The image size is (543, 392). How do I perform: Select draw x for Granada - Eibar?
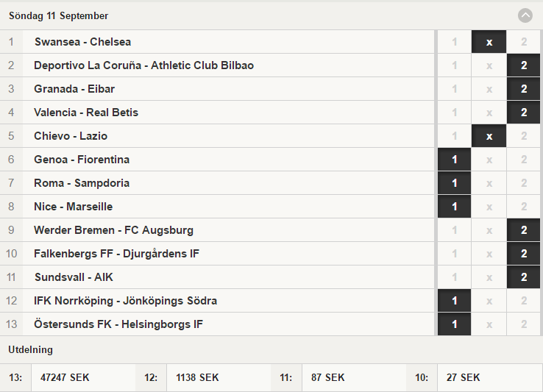point(489,89)
